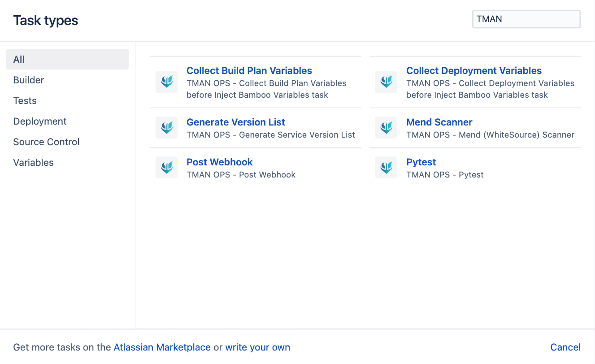Click 'TMAN OPS - Generate Service Version List'

(x=271, y=135)
